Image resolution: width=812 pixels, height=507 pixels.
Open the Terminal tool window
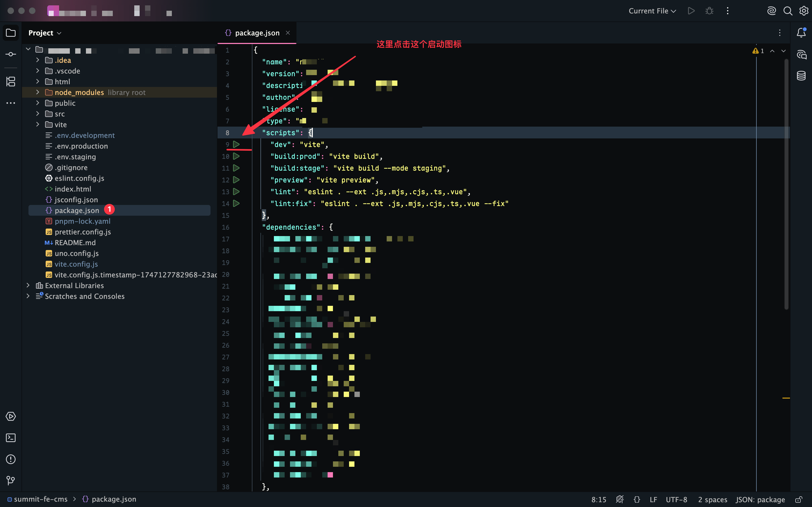point(11,438)
